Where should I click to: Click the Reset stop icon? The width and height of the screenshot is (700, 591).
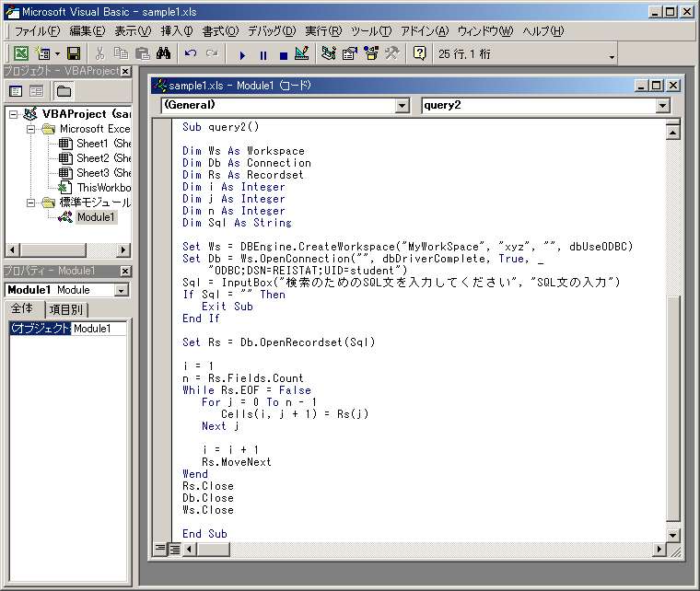[x=283, y=55]
